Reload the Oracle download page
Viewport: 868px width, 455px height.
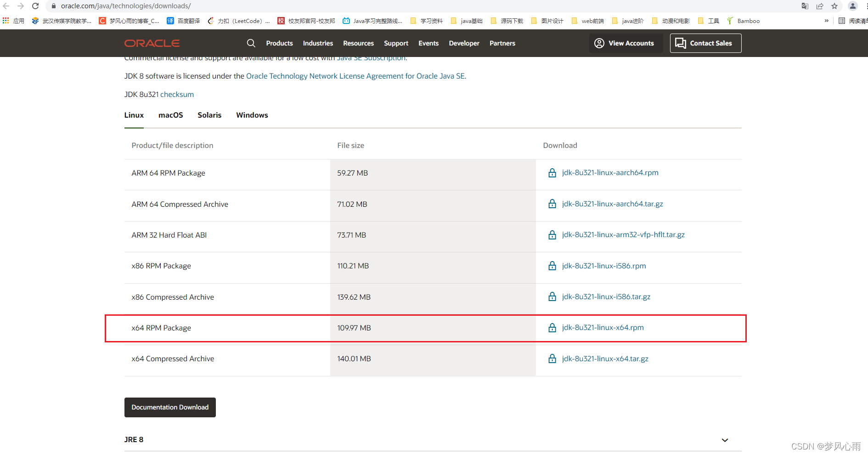tap(35, 6)
